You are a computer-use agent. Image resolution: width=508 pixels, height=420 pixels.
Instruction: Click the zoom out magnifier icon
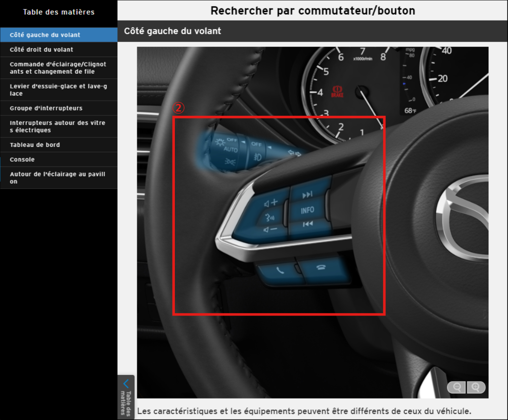tap(457, 387)
